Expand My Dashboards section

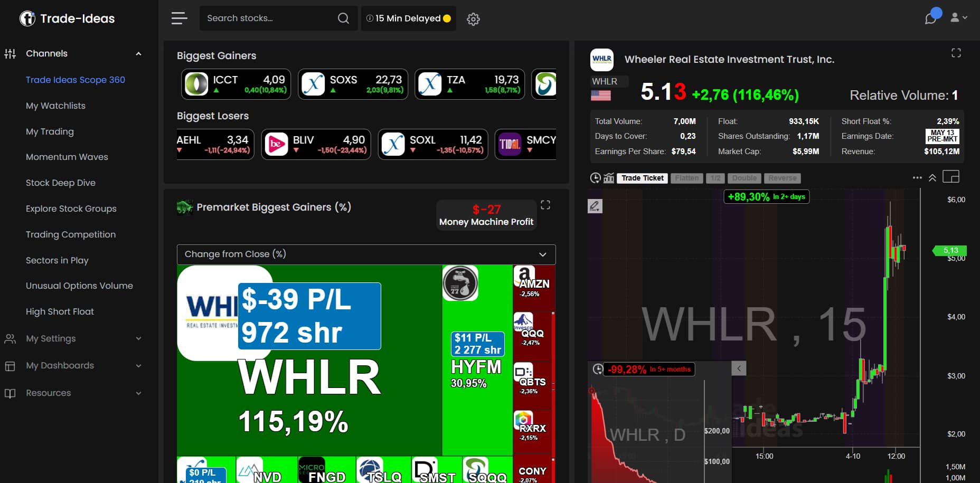pyautogui.click(x=138, y=365)
